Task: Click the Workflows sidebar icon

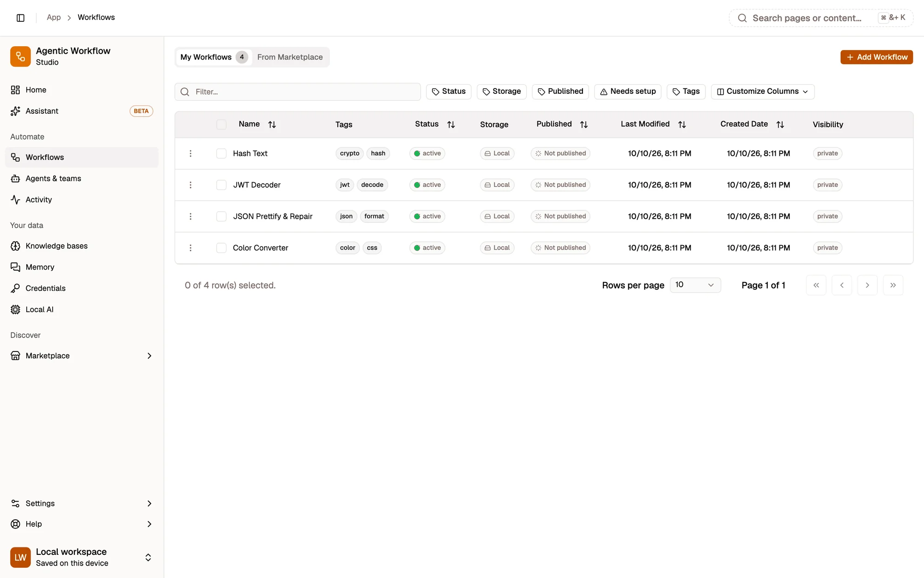Action: click(15, 157)
